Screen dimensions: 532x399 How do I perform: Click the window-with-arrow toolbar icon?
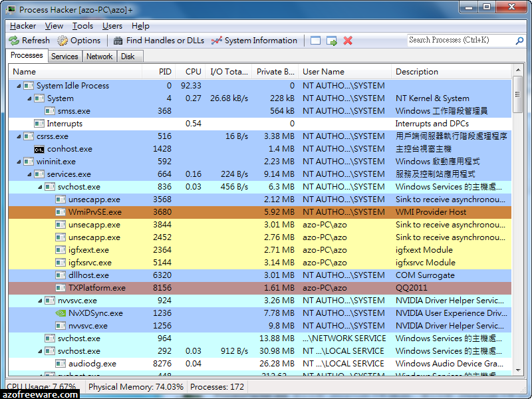(331, 40)
